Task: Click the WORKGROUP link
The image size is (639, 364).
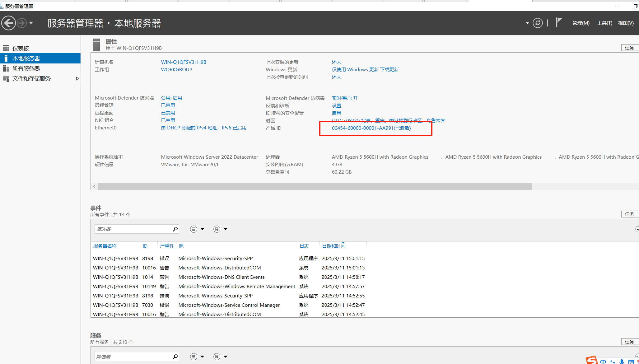Action: click(x=176, y=70)
